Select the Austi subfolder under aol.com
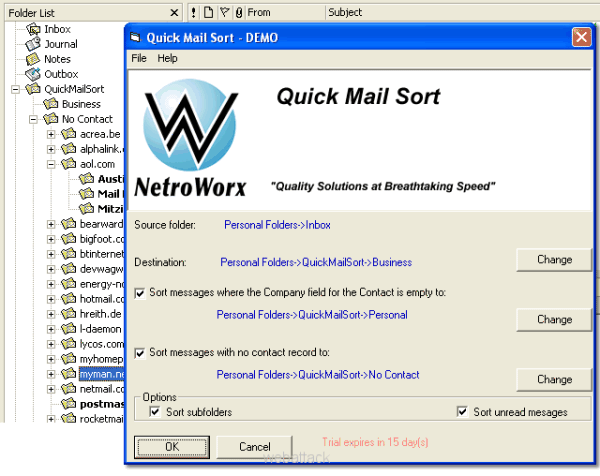Viewport: 600px width, 476px height. (111, 179)
